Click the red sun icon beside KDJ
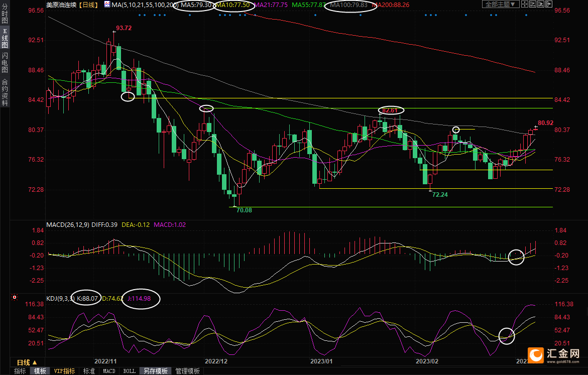Viewport: 588px width, 375px height. click(15, 297)
